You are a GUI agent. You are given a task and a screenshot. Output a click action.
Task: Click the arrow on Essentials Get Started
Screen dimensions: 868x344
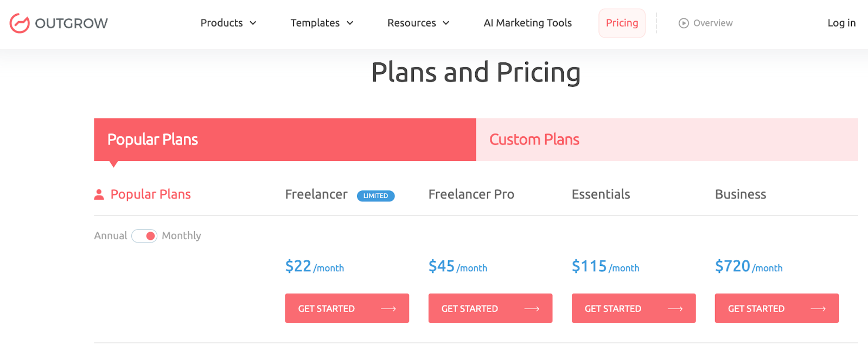pyautogui.click(x=675, y=309)
